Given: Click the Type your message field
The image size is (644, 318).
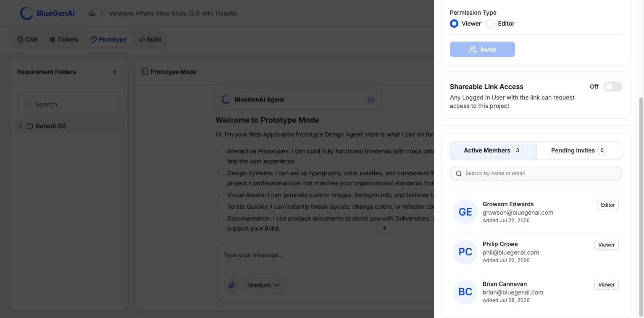Looking at the screenshot, I should point(325,255).
